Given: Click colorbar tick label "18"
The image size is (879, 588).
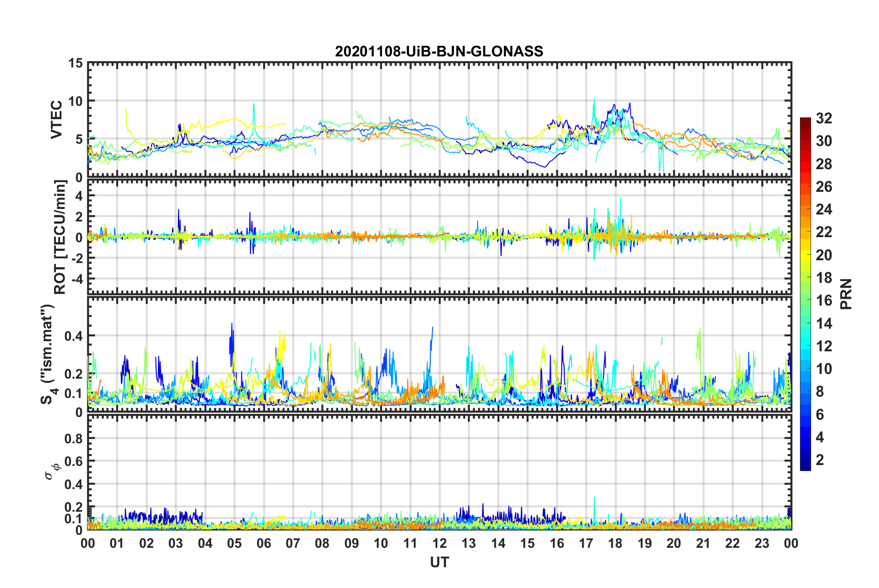Looking at the screenshot, I should 824,278.
